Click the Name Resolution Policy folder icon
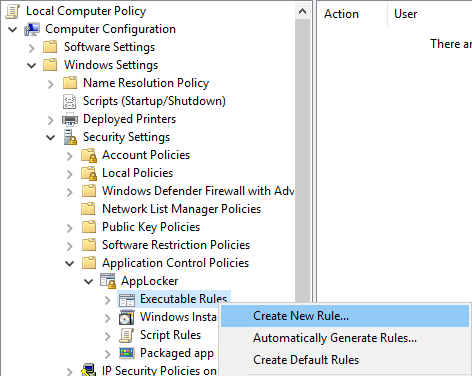This screenshot has width=472, height=376. [70, 83]
